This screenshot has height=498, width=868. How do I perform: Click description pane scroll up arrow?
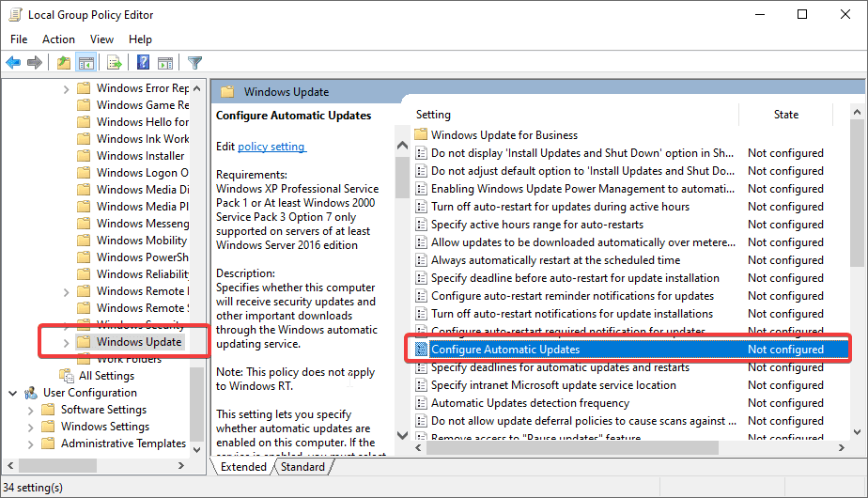pyautogui.click(x=402, y=146)
